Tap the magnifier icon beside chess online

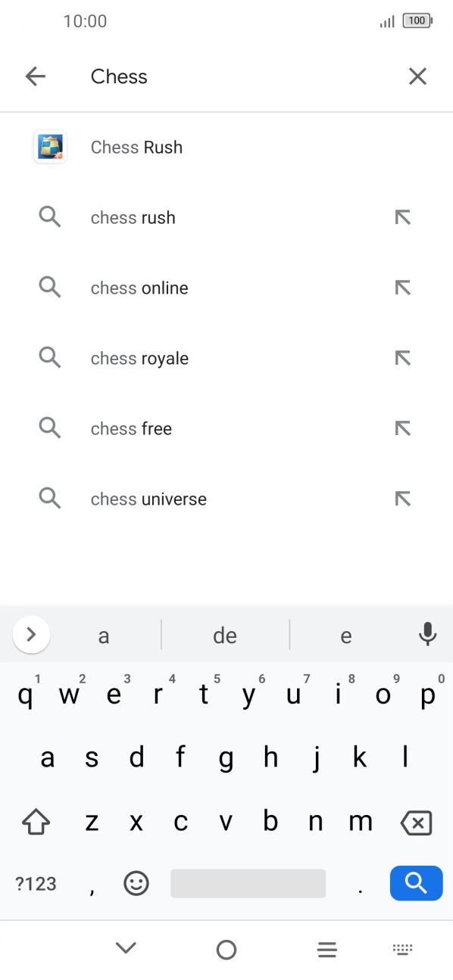pyautogui.click(x=49, y=288)
